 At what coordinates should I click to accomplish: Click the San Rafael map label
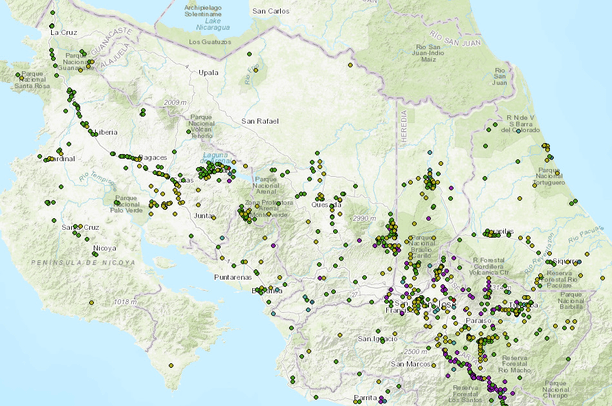click(x=262, y=120)
